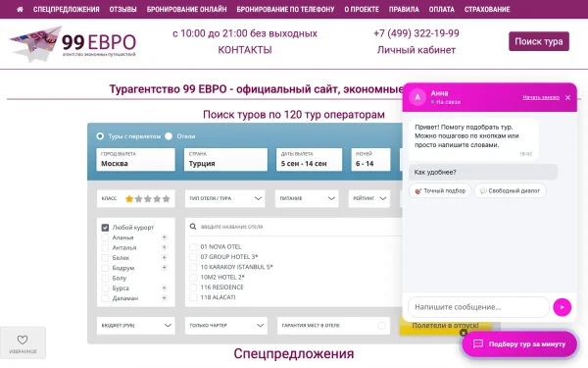Expand the Аланья resort plus icon
Viewport: 588px width, 368px height.
point(165,237)
